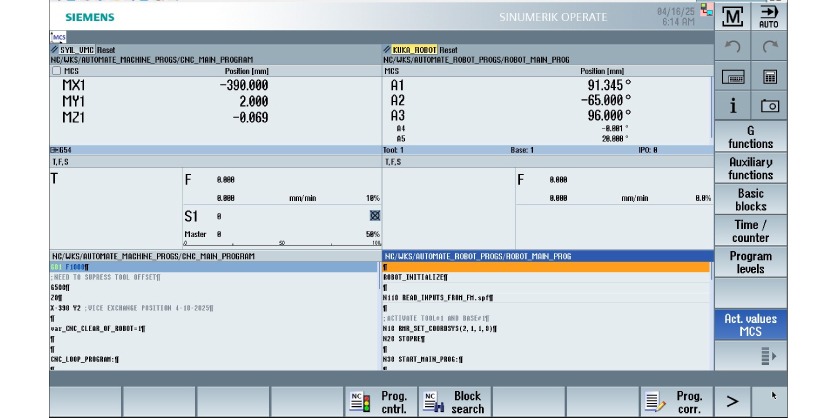Toggle spindle S1 crossed-box indicator
The image size is (836, 418).
pos(375,215)
